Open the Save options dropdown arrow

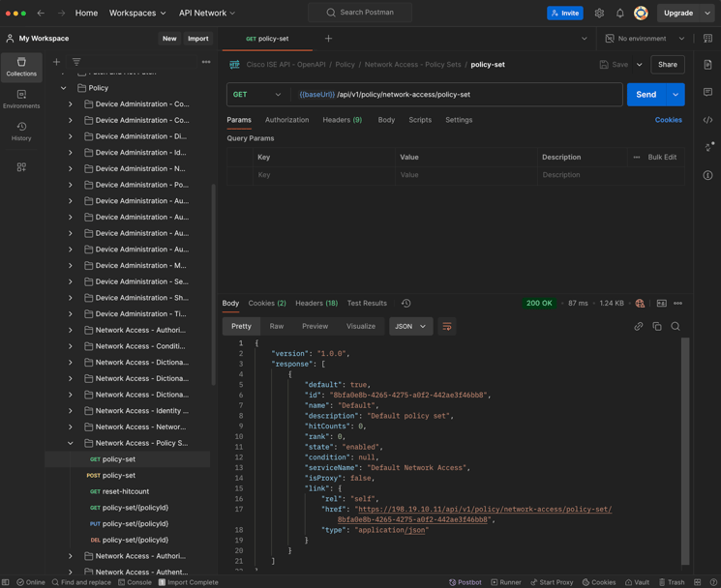click(x=639, y=65)
